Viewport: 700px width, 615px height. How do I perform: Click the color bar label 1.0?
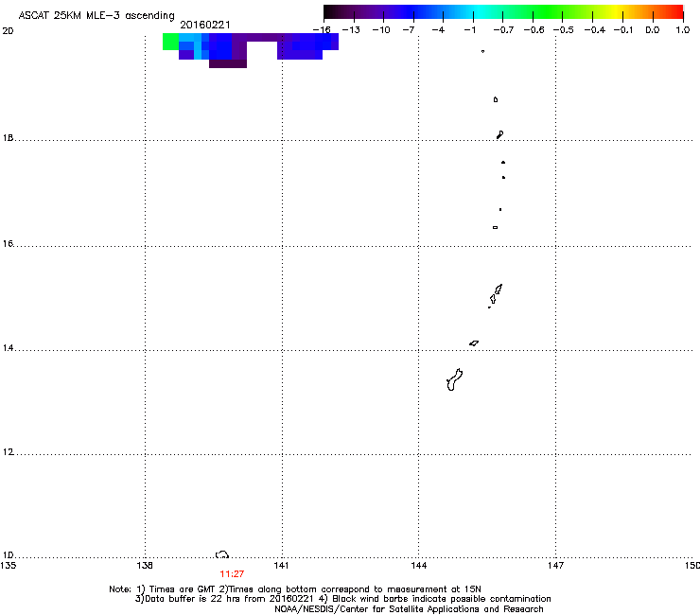point(683,30)
